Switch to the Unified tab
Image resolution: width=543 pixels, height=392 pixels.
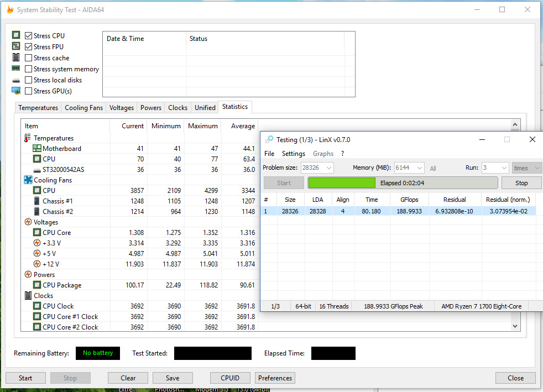tap(205, 108)
